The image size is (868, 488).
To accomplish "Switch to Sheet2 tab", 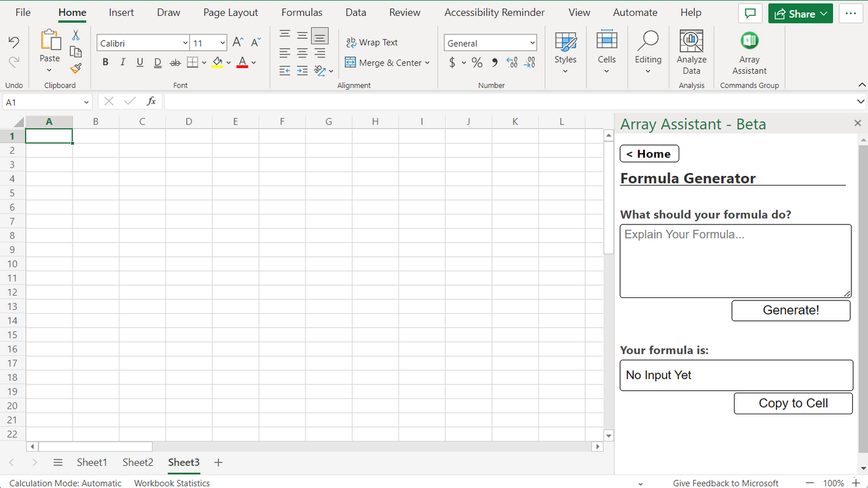I will 138,463.
